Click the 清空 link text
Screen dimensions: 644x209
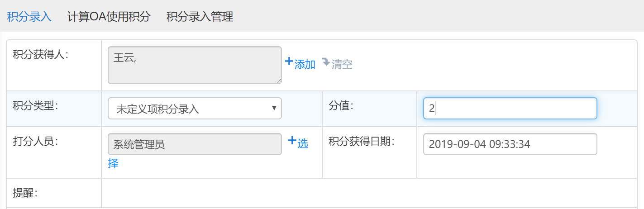pos(342,65)
